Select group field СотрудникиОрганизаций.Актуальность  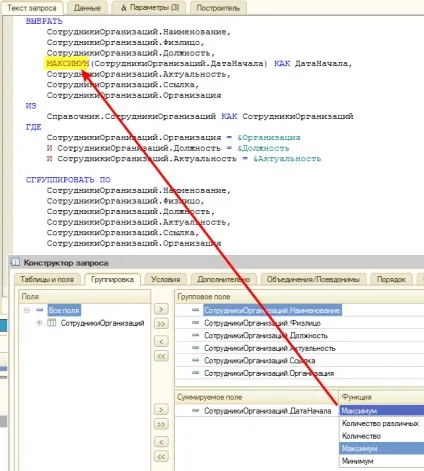pyautogui.click(x=270, y=348)
